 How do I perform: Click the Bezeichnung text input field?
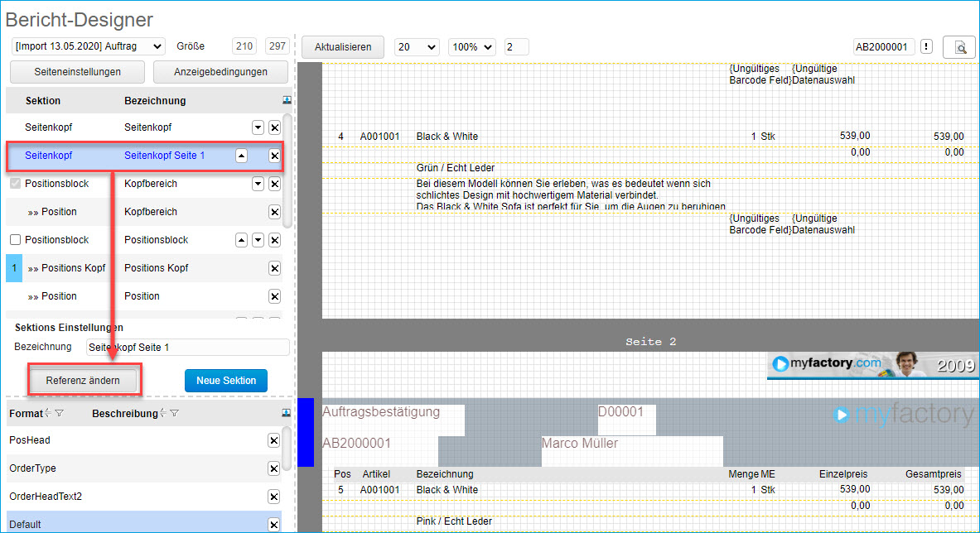point(187,348)
